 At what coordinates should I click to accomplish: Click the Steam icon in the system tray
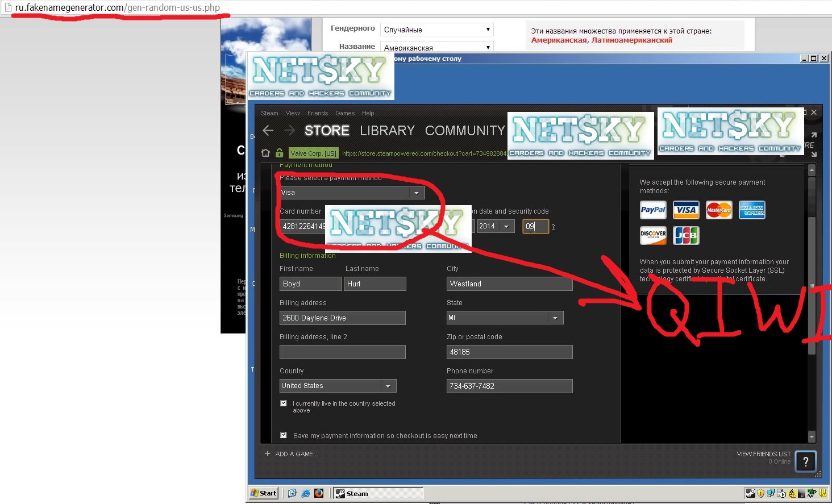750,493
